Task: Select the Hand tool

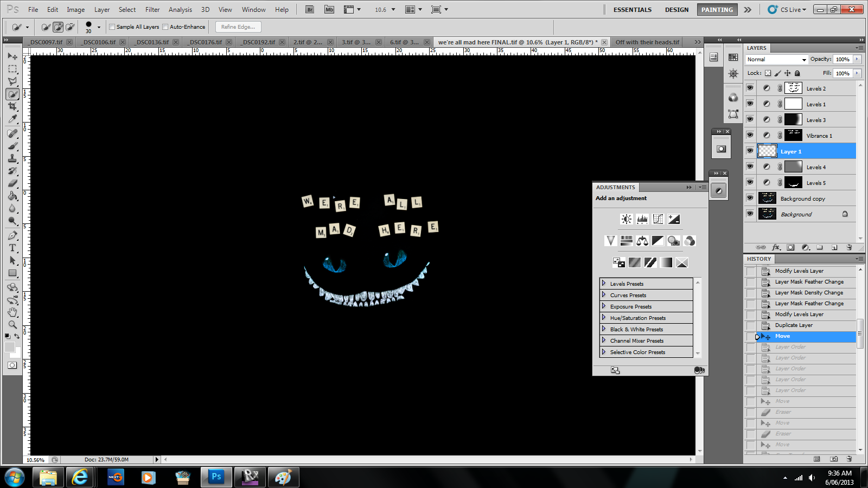Action: coord(12,312)
